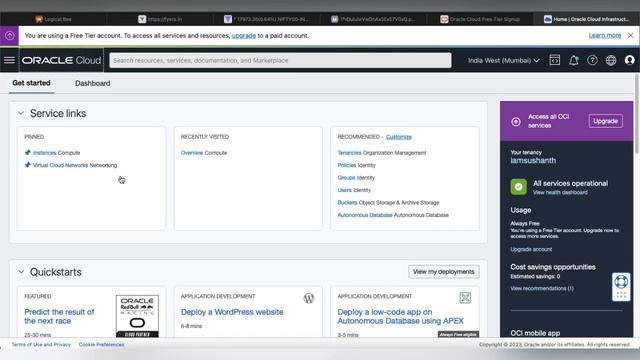The height and width of the screenshot is (360, 640).
Task: Click the Learn more link
Action: [604, 36]
